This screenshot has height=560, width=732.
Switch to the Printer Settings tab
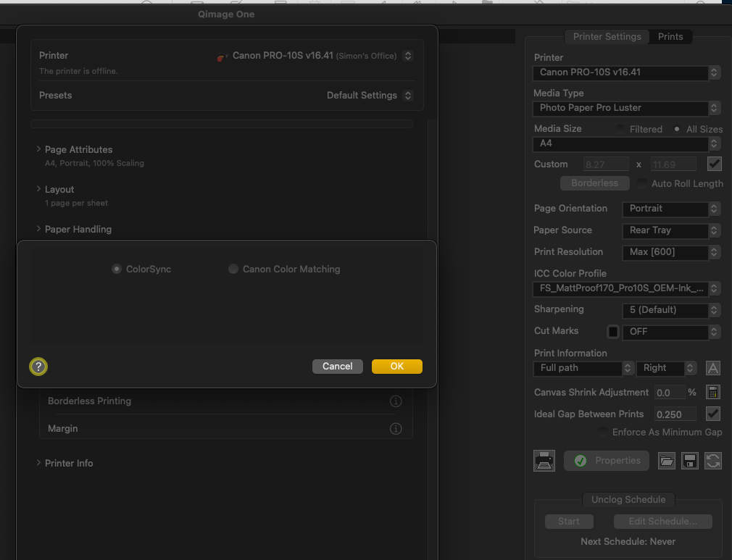point(607,37)
